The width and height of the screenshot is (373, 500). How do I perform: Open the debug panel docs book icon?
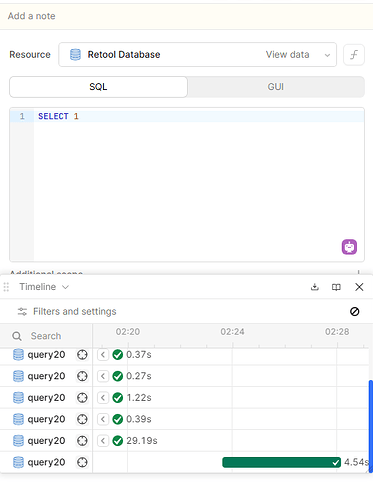pos(336,287)
